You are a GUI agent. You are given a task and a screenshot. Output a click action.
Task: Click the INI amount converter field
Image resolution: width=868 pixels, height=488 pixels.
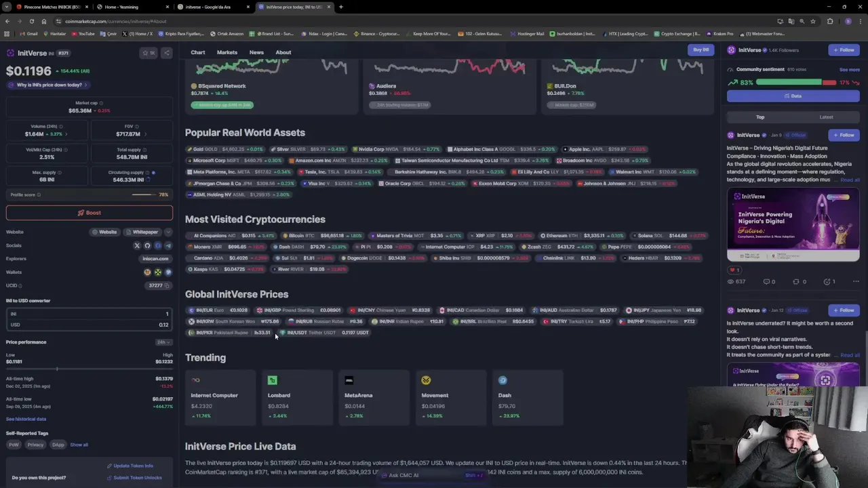click(89, 314)
